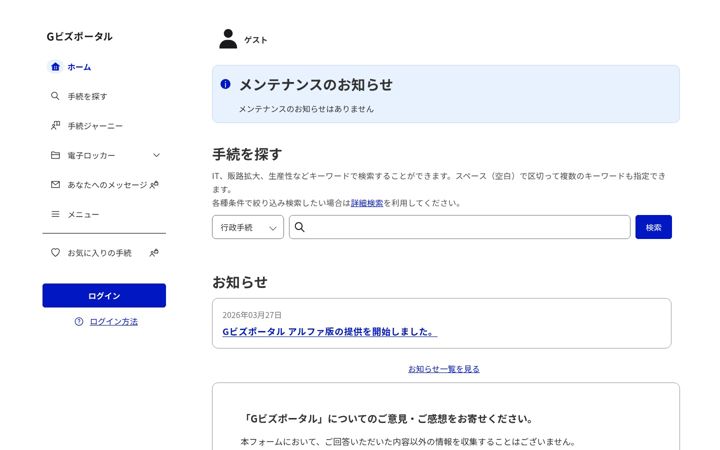This screenshot has height=450, width=720.
Task: Click the お知らせ section heading
Action: [240, 282]
